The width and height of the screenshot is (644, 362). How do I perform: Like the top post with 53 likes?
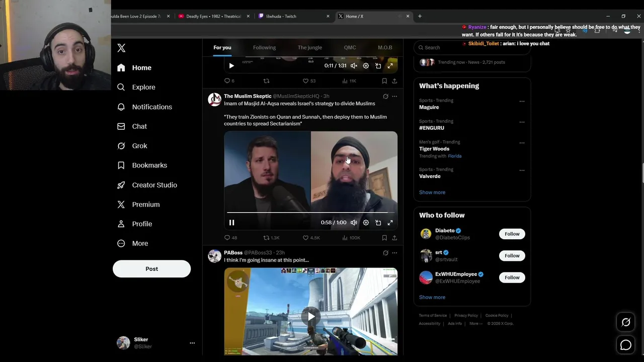point(309,80)
